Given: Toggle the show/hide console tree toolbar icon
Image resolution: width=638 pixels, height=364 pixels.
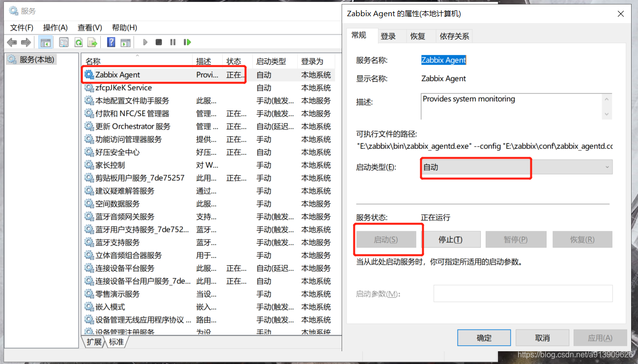Looking at the screenshot, I should point(45,43).
